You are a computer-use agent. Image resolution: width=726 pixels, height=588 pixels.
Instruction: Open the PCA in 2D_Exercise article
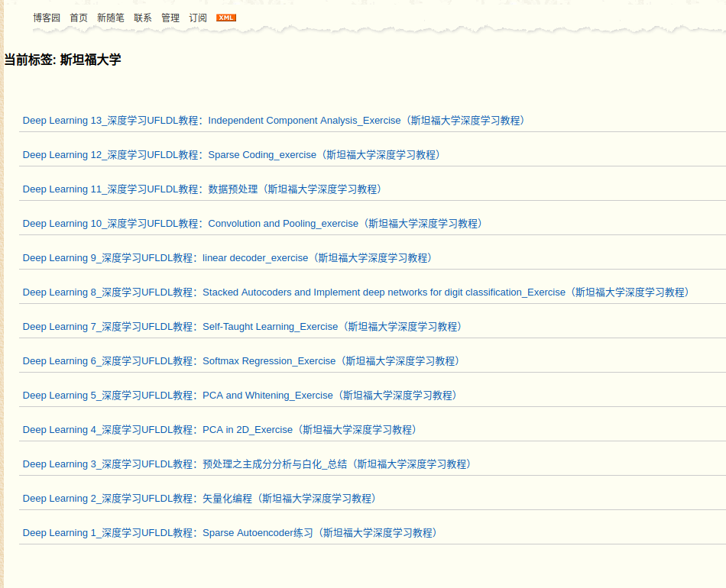coord(220,429)
